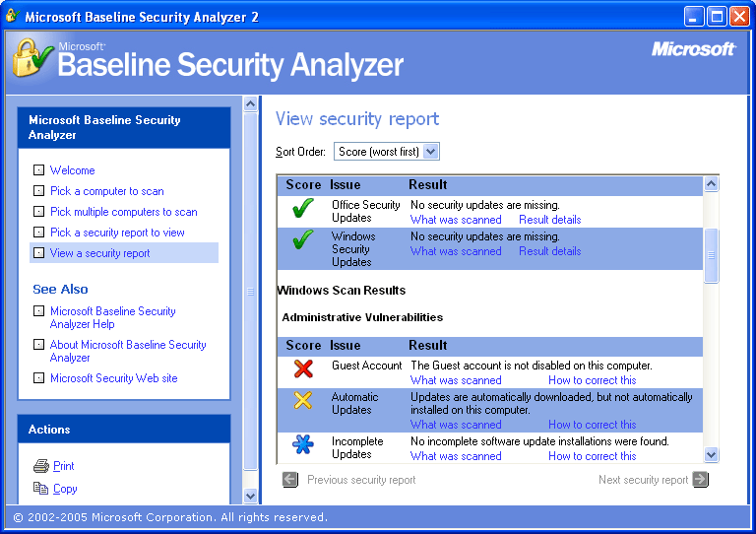Click What was scanned for Windows Security Updates

[x=456, y=251]
